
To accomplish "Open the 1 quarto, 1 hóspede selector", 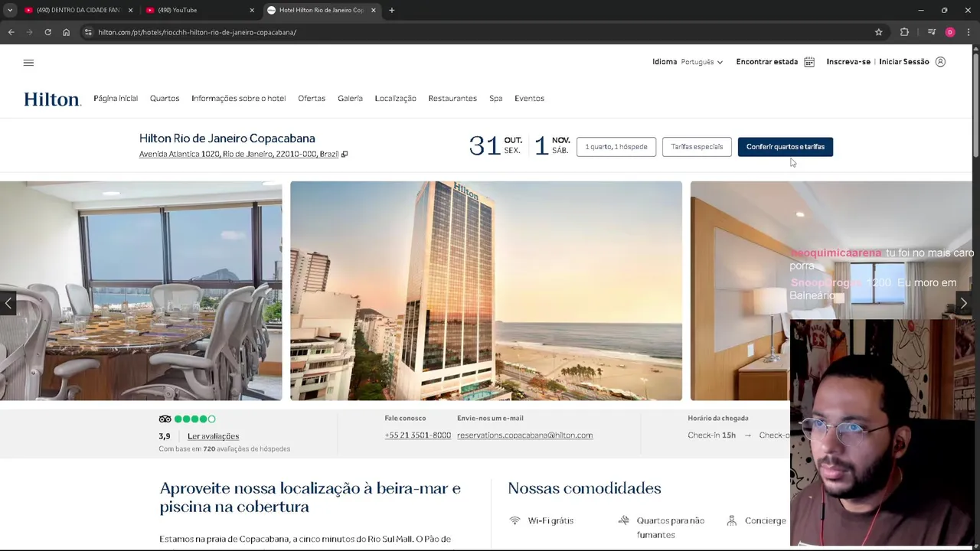I will click(616, 147).
